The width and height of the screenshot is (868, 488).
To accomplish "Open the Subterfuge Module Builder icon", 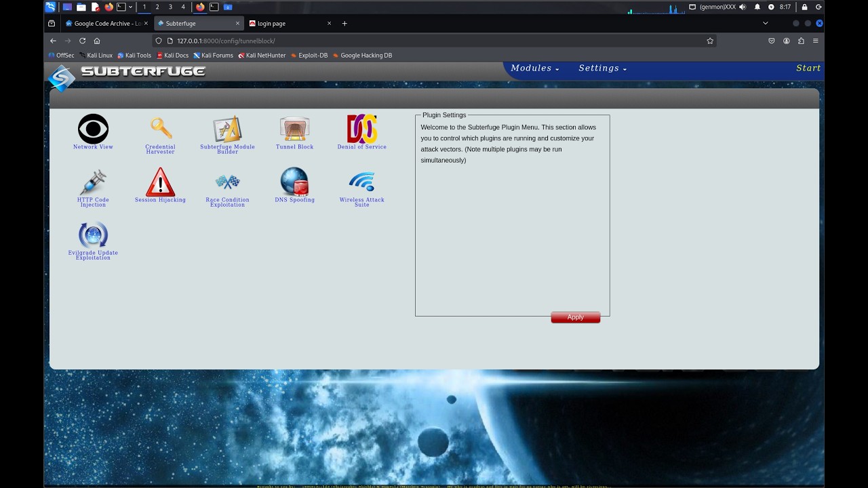I will [227, 129].
